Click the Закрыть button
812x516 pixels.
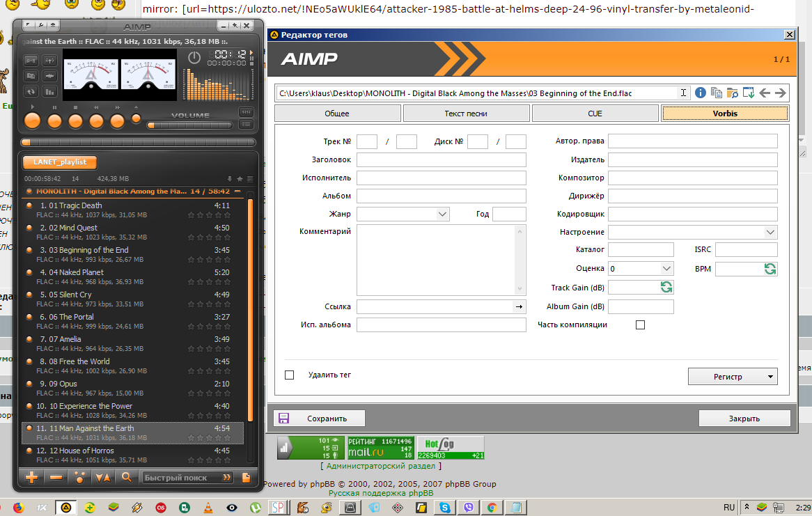744,418
